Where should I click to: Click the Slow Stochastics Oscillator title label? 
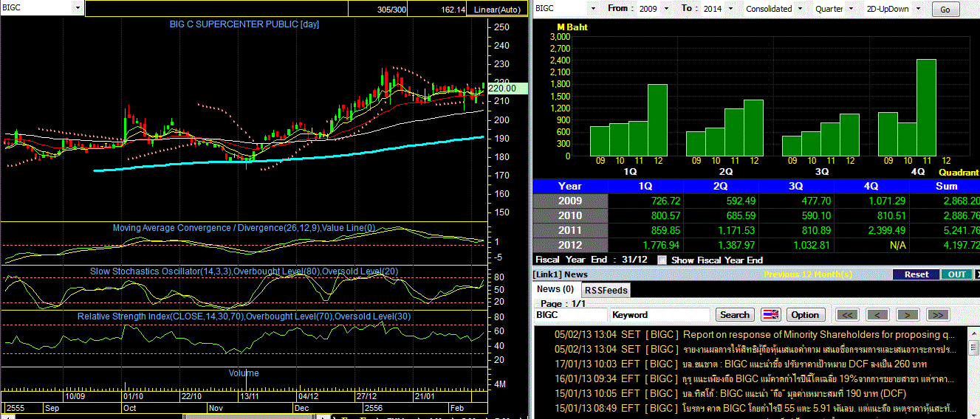point(244,271)
